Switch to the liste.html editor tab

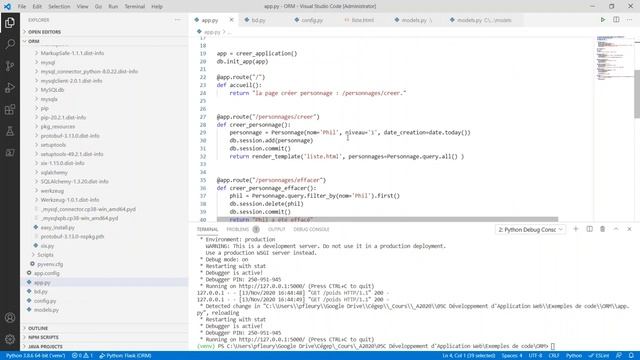pyautogui.click(x=362, y=20)
